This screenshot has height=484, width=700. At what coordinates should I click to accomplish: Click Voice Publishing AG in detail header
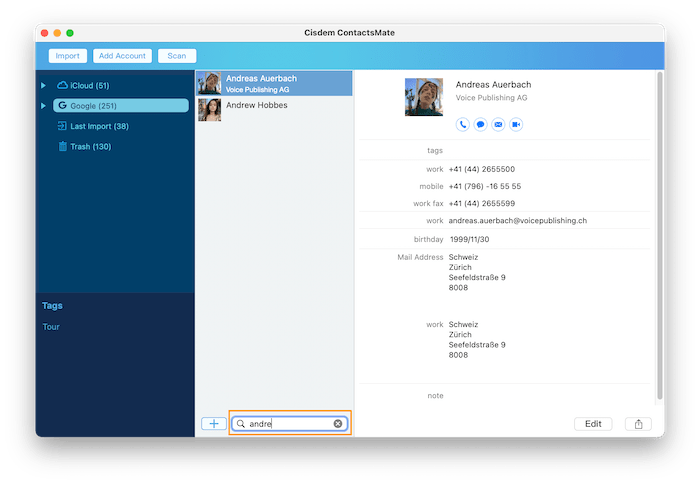[x=491, y=98]
